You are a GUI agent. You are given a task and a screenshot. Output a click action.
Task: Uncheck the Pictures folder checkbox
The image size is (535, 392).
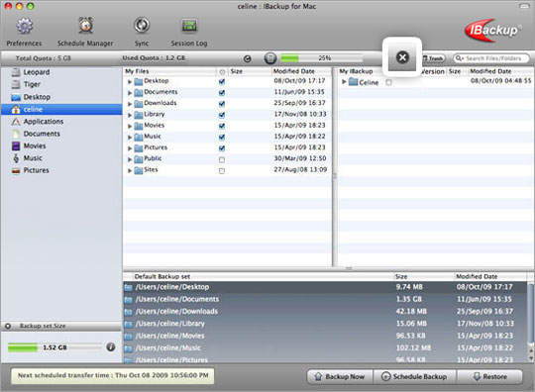tap(222, 147)
